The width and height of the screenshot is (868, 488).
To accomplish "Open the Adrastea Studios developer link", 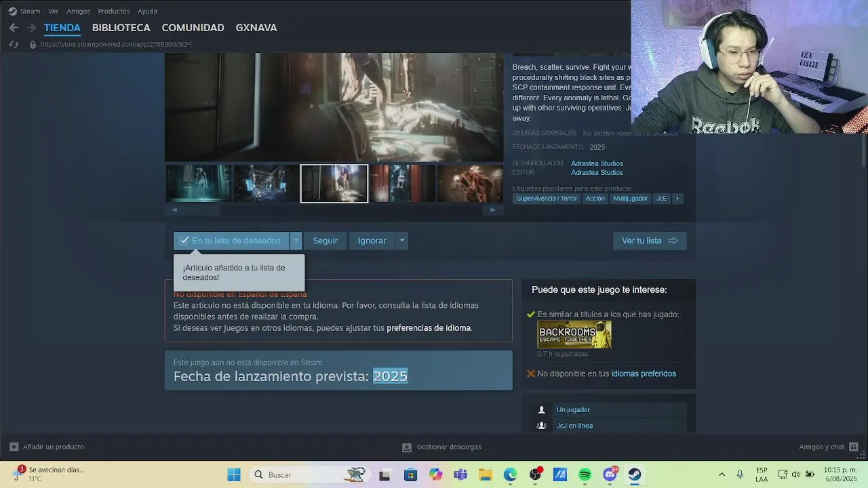I will pos(597,163).
